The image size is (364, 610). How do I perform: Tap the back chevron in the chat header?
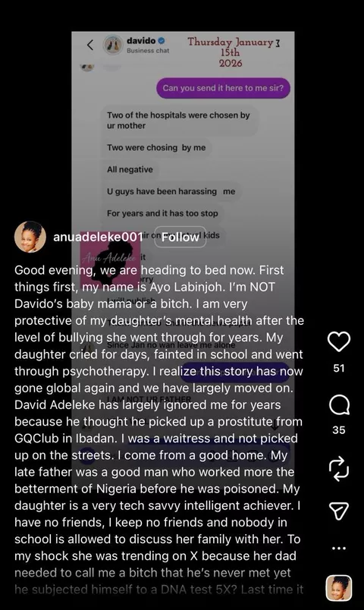(x=90, y=45)
